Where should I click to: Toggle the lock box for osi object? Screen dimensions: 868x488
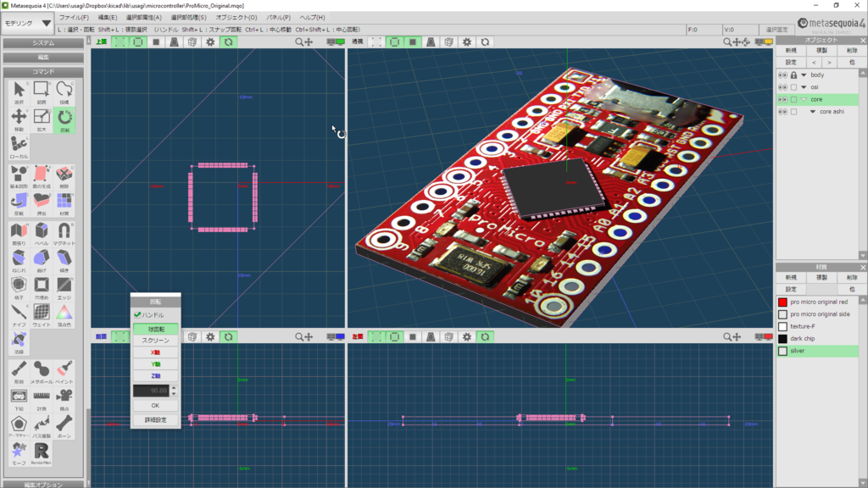793,87
